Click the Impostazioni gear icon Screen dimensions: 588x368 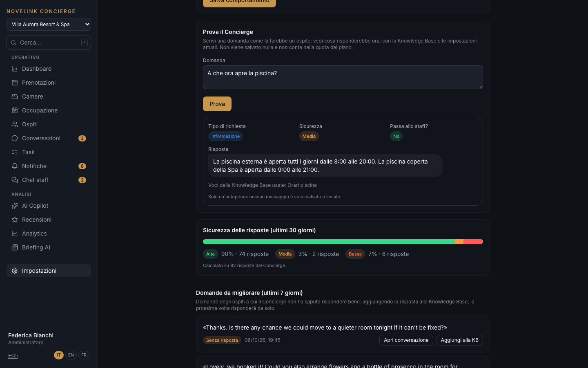(x=15, y=271)
